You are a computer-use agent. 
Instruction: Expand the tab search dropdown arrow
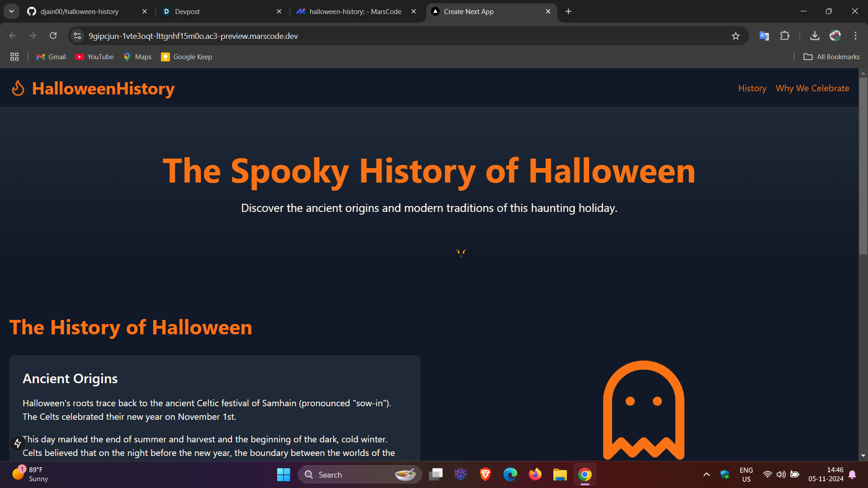(11, 11)
